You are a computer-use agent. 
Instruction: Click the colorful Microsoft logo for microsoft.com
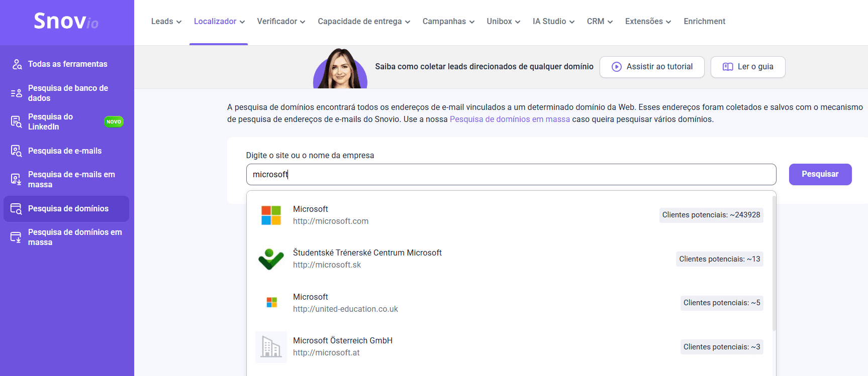coord(271,215)
